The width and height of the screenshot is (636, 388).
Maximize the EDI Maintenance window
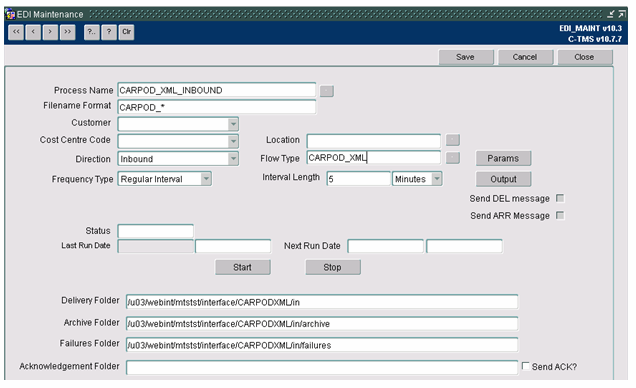pyautogui.click(x=622, y=15)
